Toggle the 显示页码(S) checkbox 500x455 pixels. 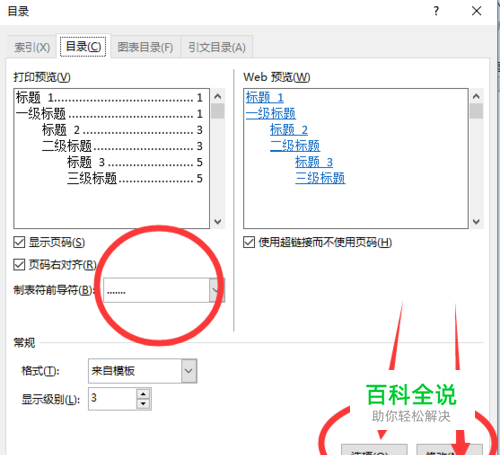(x=19, y=242)
